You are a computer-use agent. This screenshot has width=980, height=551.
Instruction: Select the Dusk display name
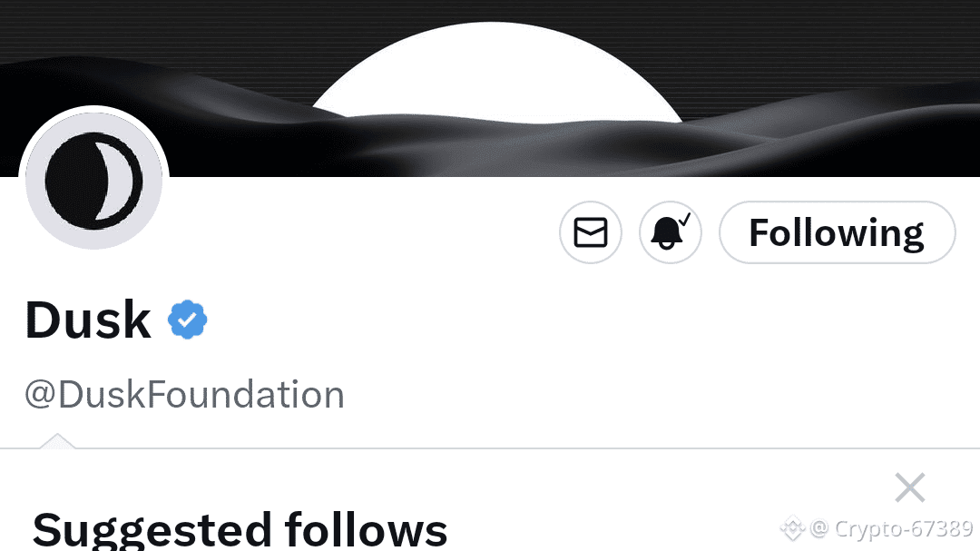coord(88,320)
